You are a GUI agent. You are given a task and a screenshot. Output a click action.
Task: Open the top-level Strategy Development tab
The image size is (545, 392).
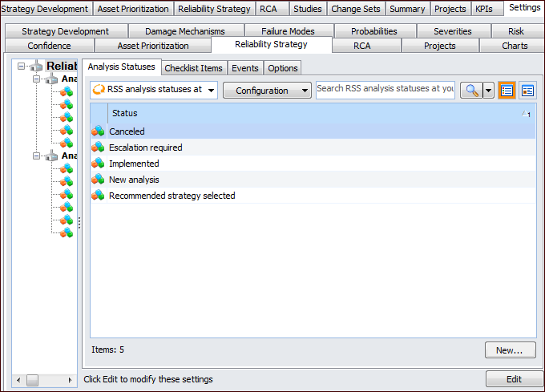coord(45,9)
